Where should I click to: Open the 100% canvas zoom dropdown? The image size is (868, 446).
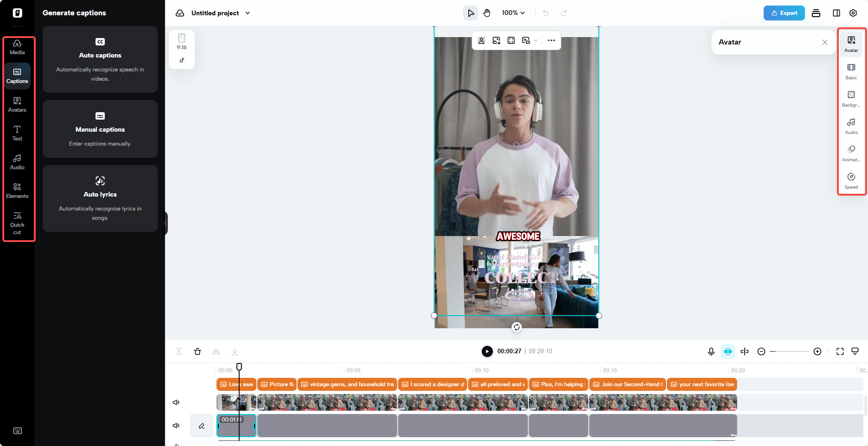tap(513, 13)
